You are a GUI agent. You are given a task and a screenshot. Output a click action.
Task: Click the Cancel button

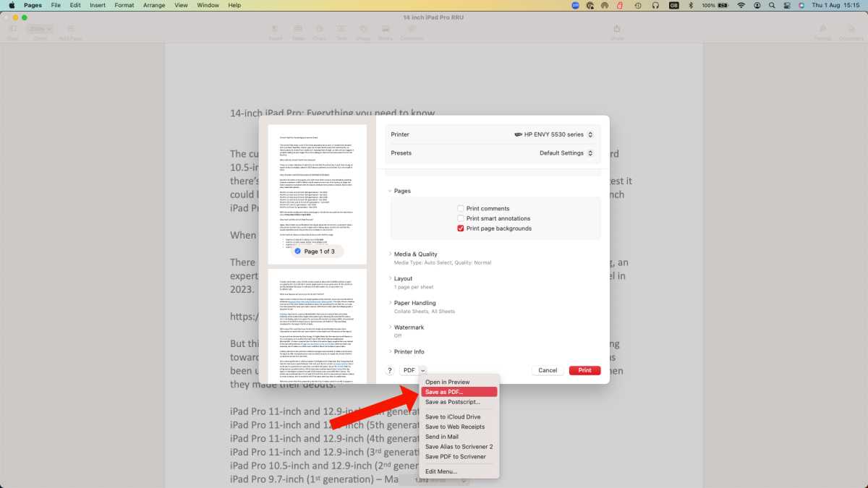coord(548,370)
